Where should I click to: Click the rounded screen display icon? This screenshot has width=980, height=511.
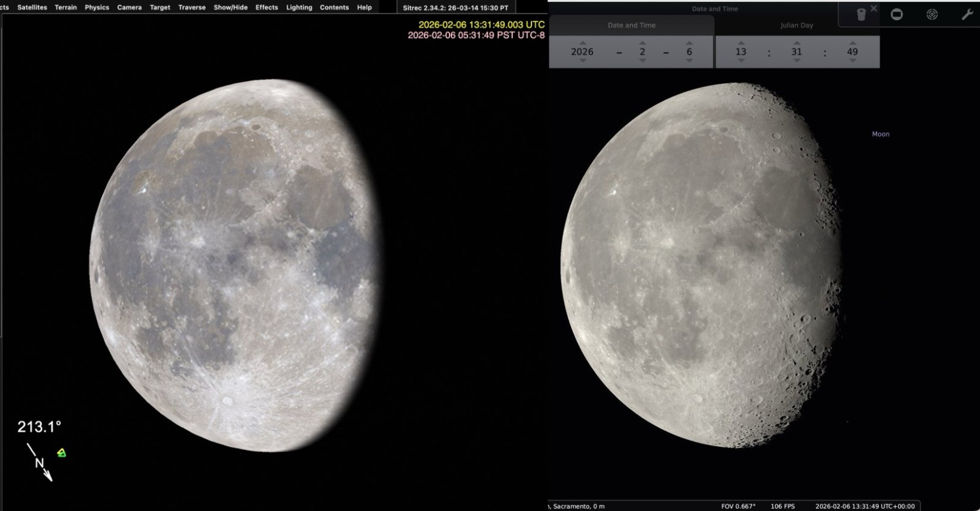(x=897, y=15)
